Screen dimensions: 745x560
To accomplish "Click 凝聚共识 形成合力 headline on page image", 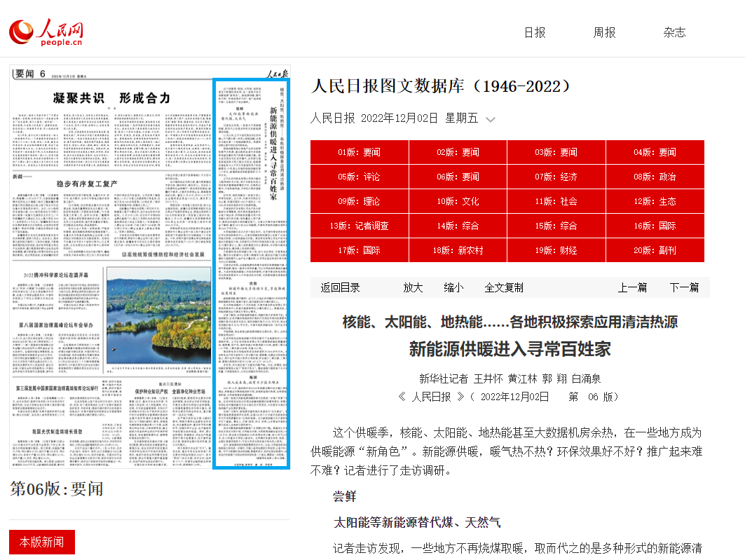I will coord(111,98).
